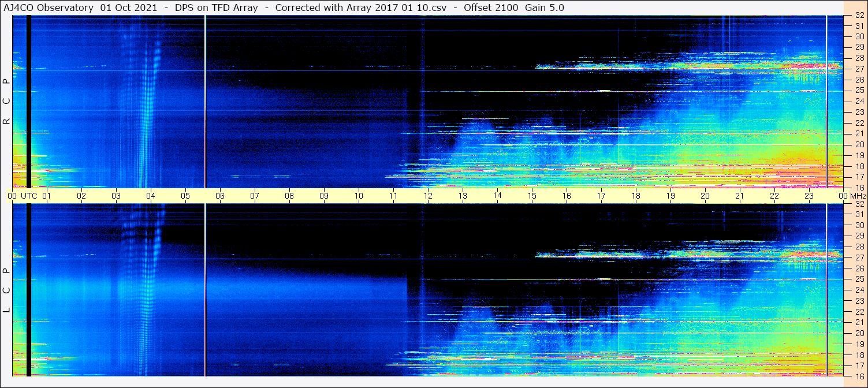Select the 01 hour tick on the time axis
Image resolution: width=868 pixels, height=388 pixels.
click(47, 196)
